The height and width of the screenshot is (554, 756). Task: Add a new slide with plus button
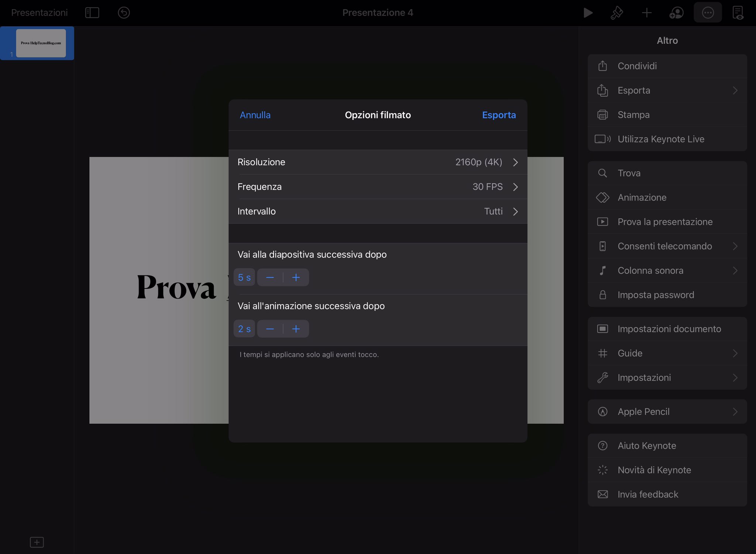coord(37,542)
